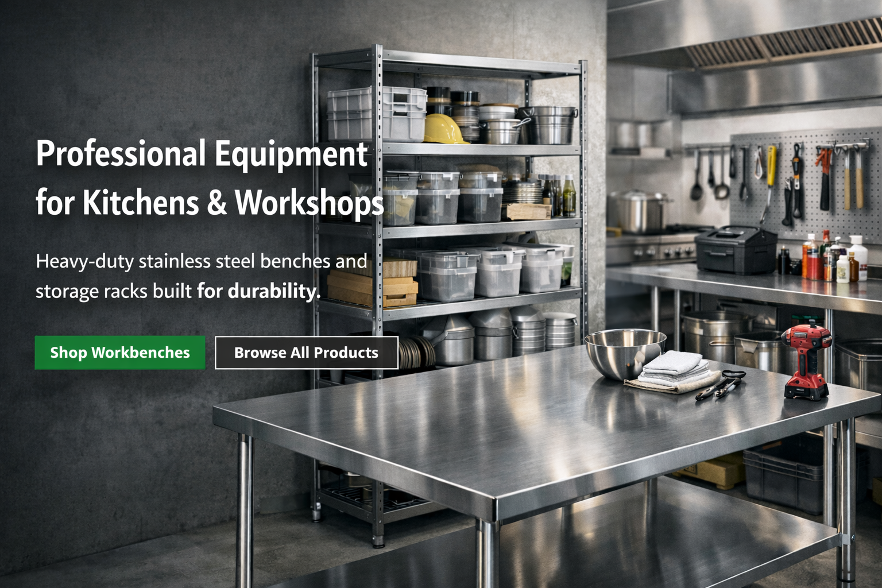This screenshot has width=882, height=588.
Task: Select the bold "for durability" text
Action: click(258, 291)
